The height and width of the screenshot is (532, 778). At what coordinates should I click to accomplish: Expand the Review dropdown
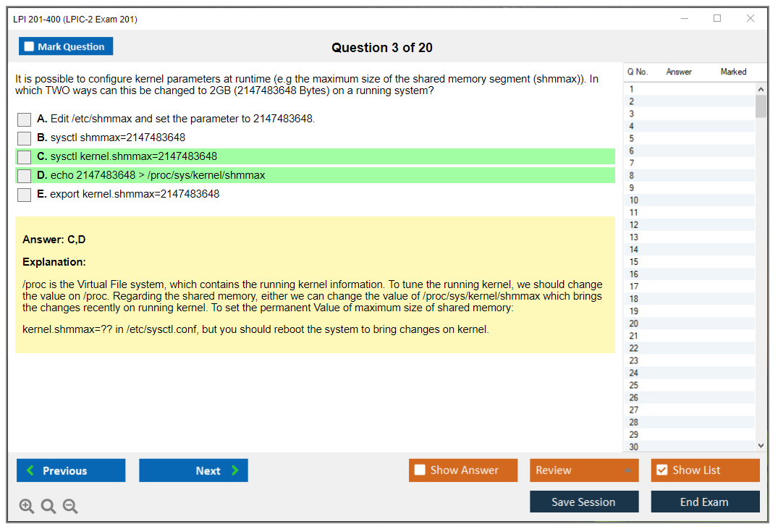point(627,470)
